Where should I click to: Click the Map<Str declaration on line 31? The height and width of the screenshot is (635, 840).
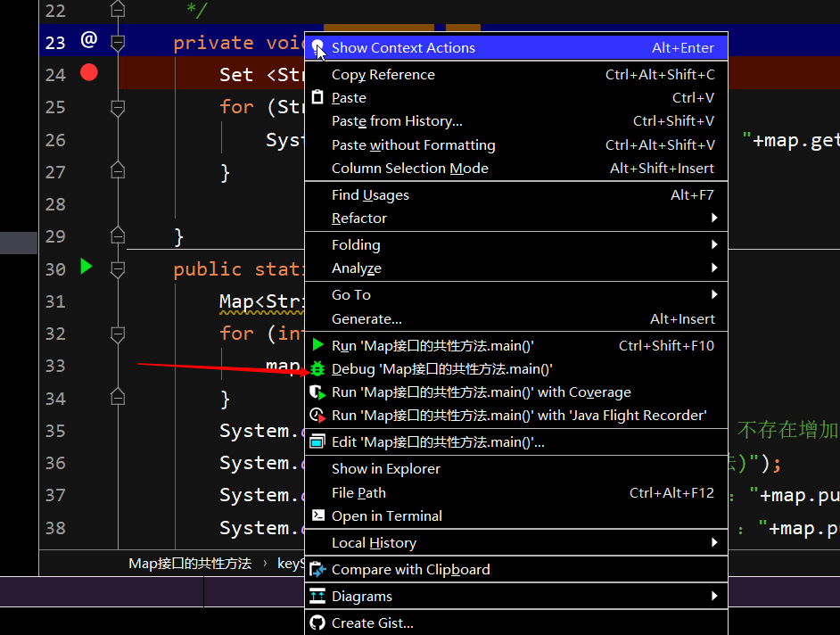coord(261,301)
